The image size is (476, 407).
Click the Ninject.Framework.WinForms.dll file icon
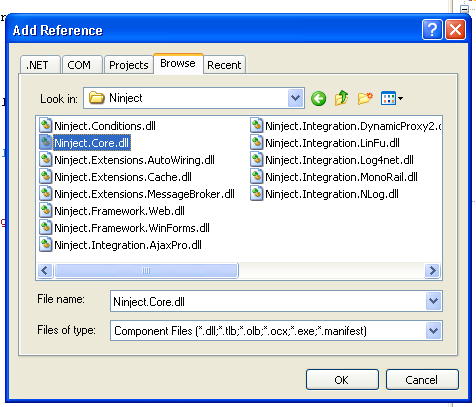tap(46, 228)
